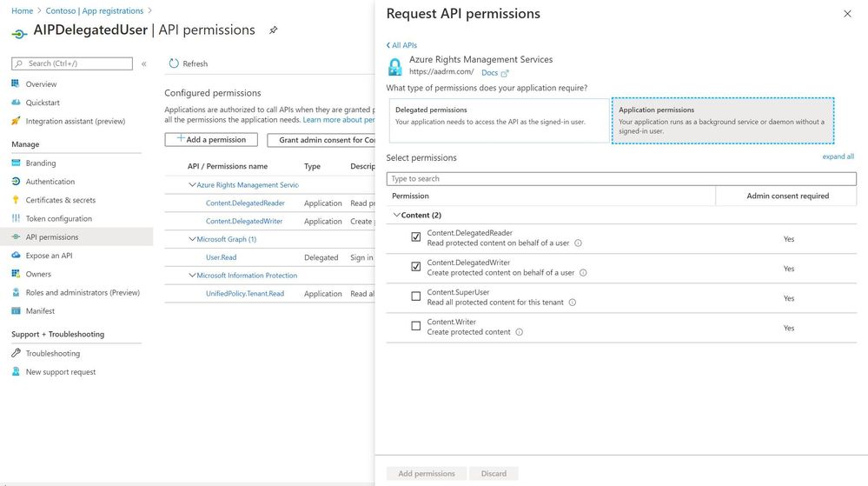This screenshot has width=868, height=486.
Task: Collapse Azure Rights Management Services tree group
Action: click(x=192, y=185)
